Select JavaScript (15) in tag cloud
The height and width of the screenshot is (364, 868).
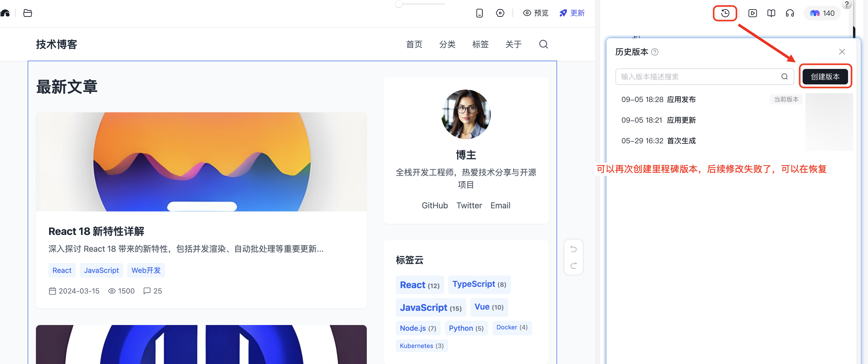coord(431,307)
